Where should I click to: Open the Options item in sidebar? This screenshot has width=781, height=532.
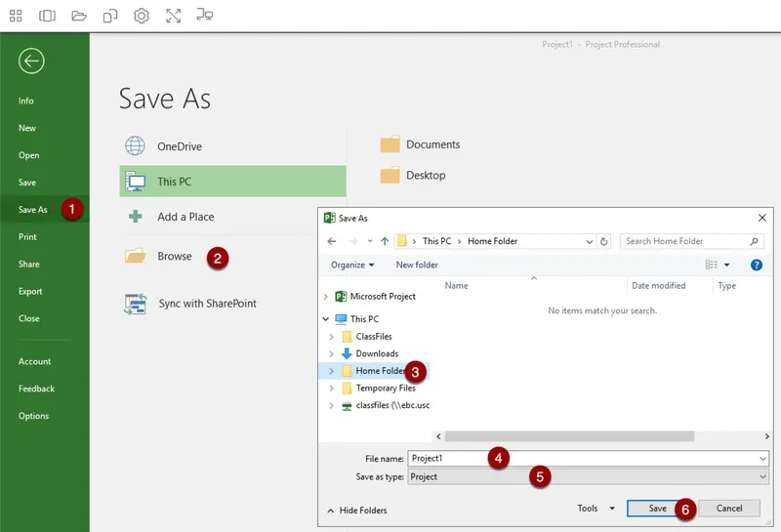(x=33, y=416)
